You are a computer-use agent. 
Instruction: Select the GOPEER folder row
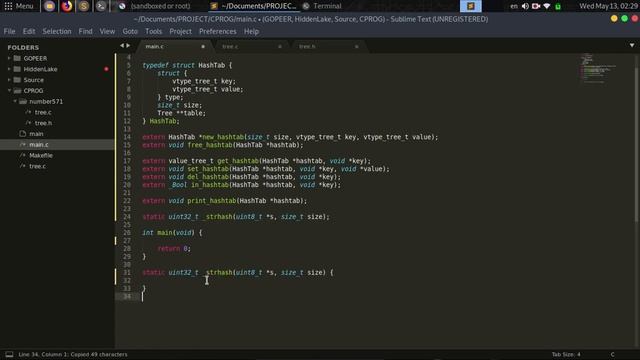(x=57, y=58)
